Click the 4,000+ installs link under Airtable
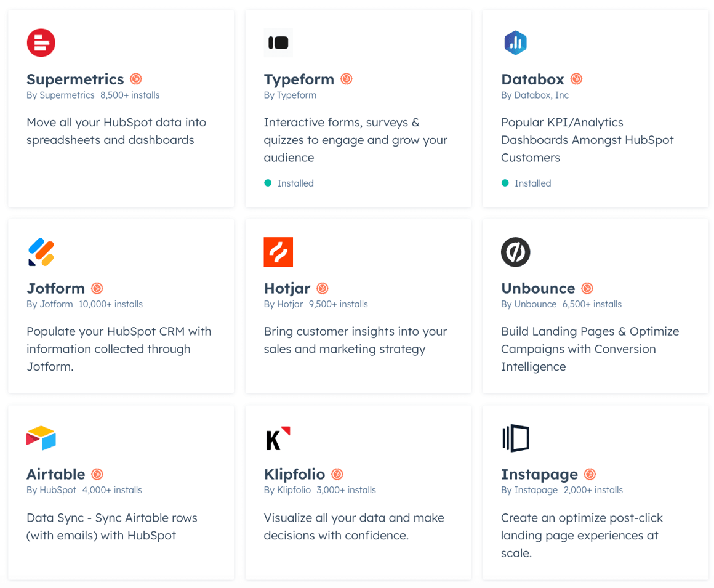The image size is (714, 588). click(112, 490)
